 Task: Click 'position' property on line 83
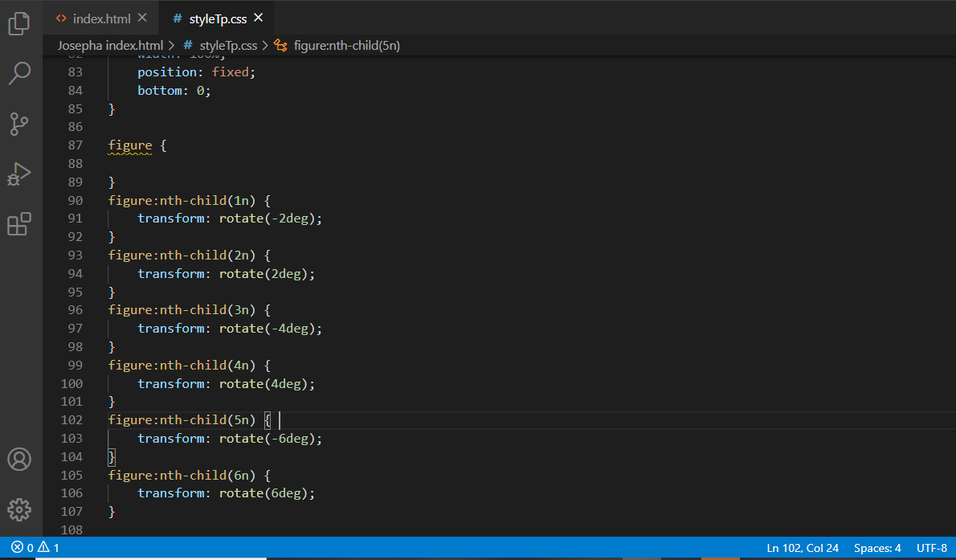[x=167, y=72]
